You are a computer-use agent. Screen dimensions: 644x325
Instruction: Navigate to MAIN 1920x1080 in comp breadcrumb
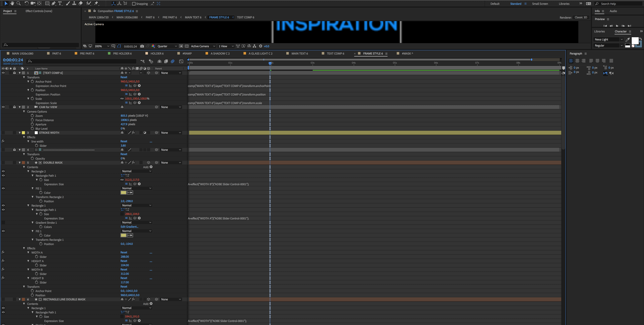point(127,17)
